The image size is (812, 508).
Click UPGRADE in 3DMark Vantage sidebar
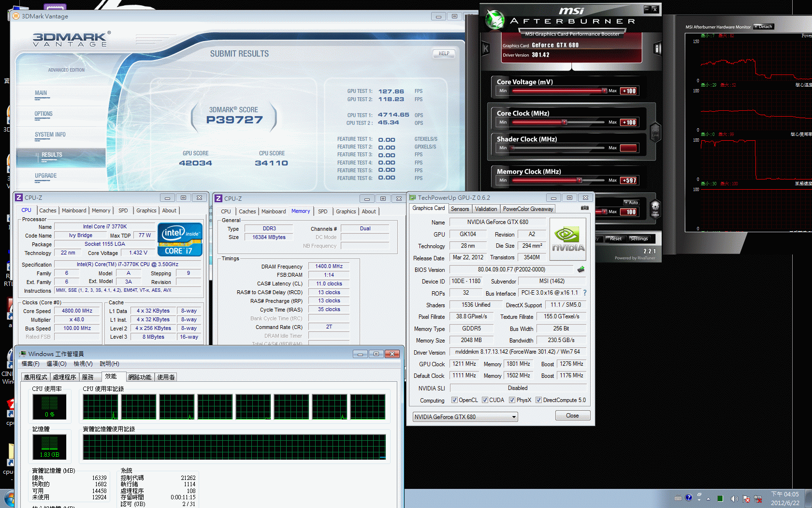[45, 176]
